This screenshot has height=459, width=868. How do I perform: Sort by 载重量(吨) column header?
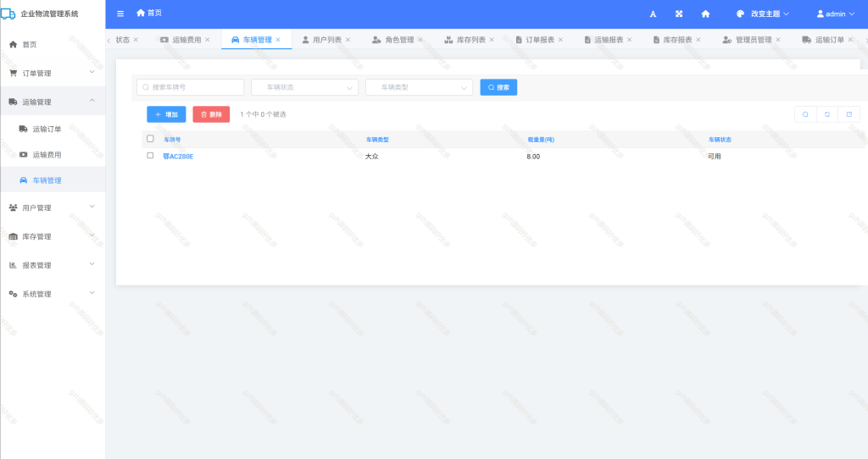[541, 140]
